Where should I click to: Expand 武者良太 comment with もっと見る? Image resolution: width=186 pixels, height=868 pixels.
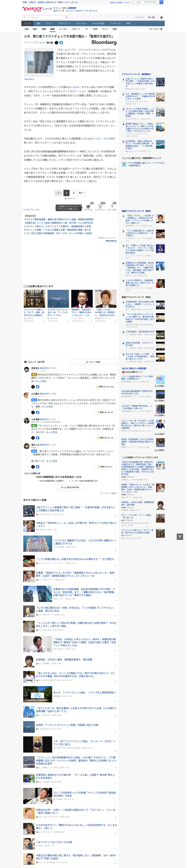tap(41, 381)
